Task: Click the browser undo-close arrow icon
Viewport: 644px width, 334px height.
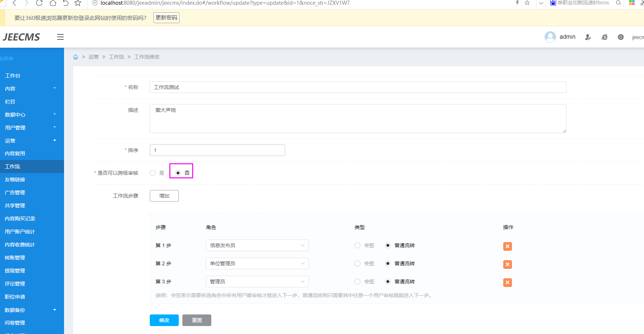Action: click(65, 3)
